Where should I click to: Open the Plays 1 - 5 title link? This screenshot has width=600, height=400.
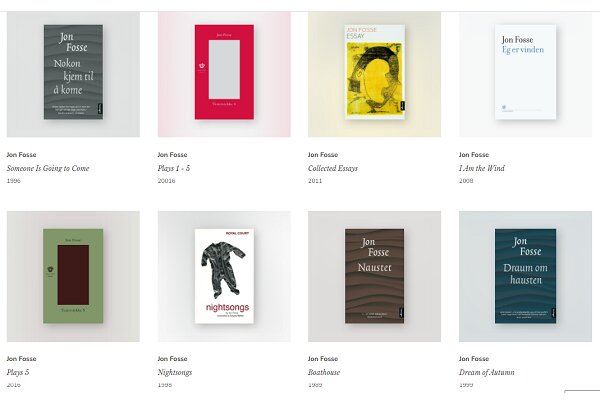(174, 168)
